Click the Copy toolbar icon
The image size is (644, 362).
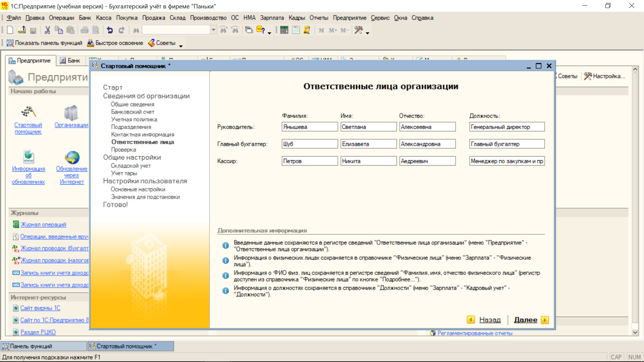point(59,30)
